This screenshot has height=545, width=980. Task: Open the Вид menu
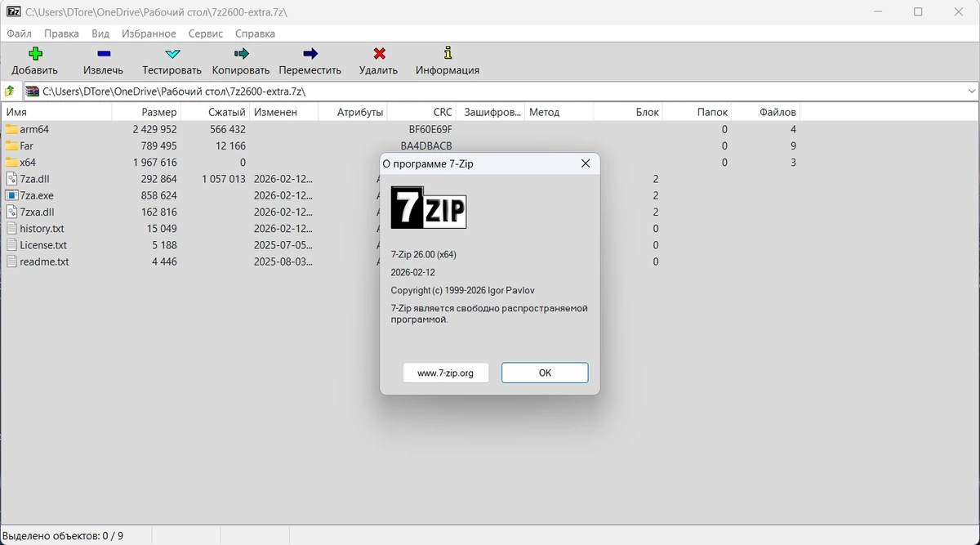click(100, 34)
